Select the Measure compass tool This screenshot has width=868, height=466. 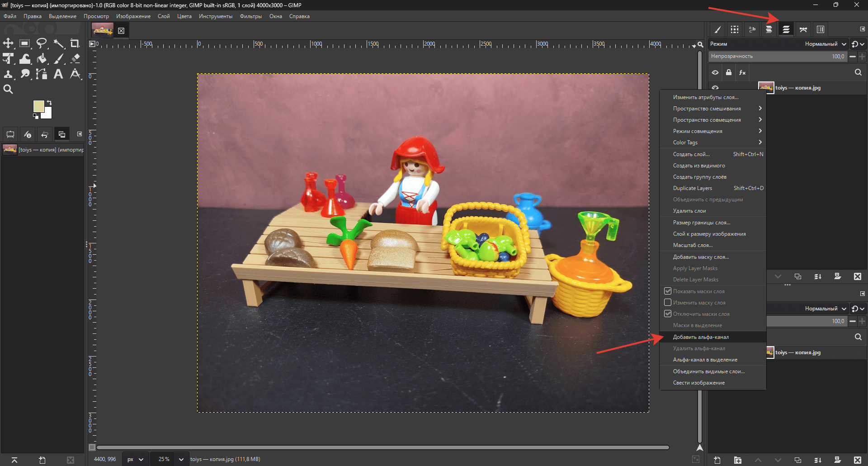[75, 74]
